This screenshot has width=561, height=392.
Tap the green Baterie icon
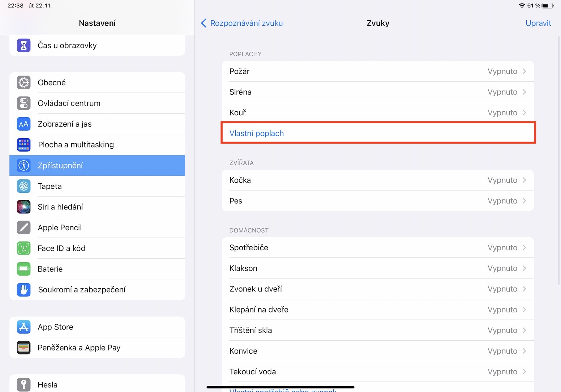(24, 269)
